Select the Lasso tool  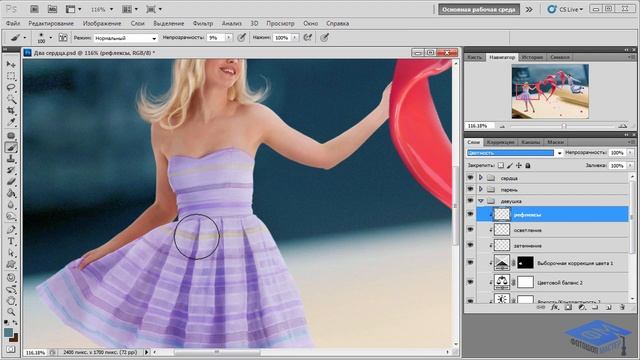[11, 87]
